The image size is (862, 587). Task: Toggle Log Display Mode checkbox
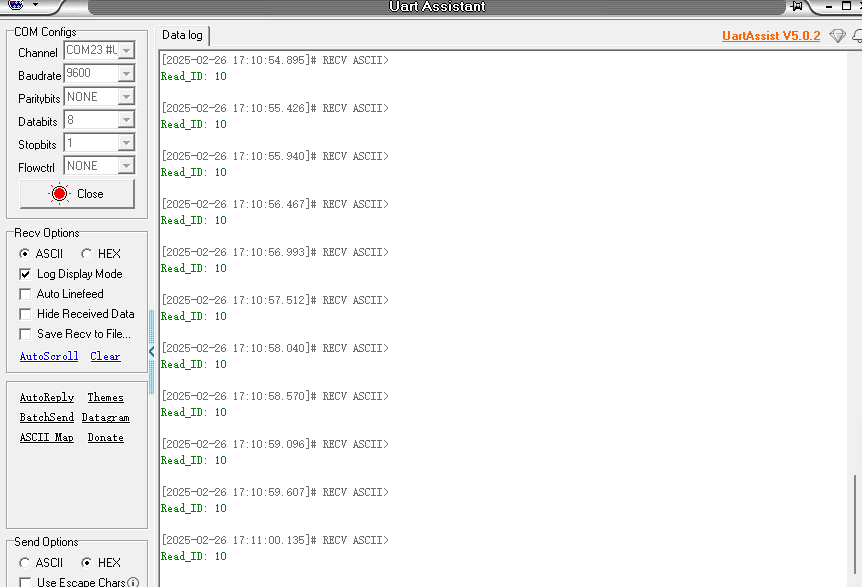click(25, 274)
